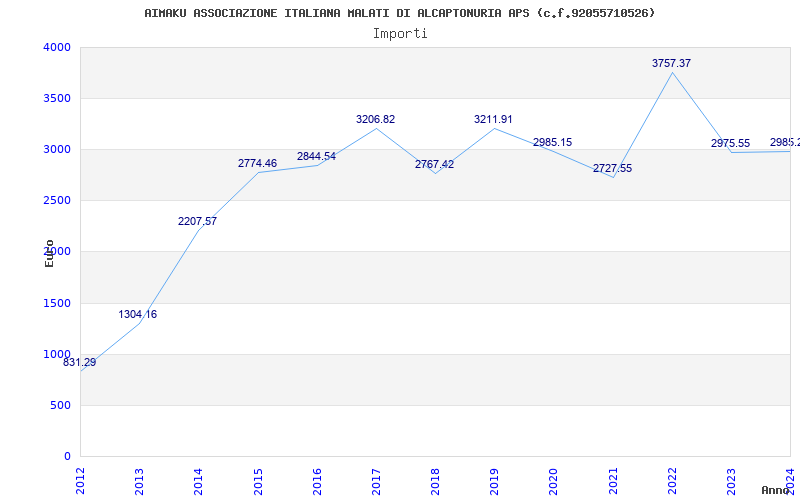The image size is (800, 500).
Task: Click the 2017 x-axis year label
Action: coord(376,481)
